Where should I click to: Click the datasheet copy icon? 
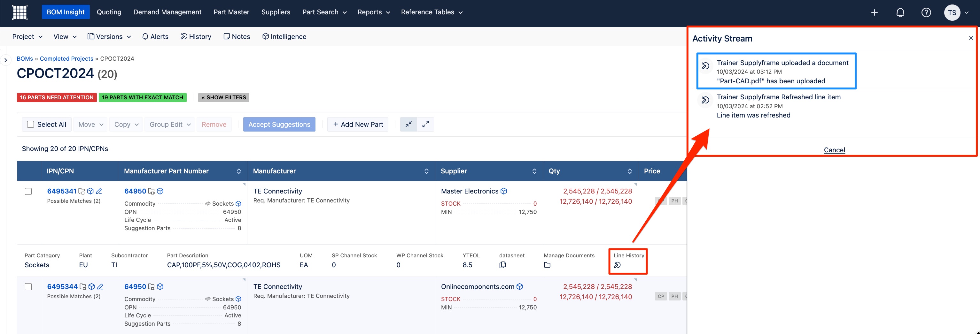tap(502, 265)
